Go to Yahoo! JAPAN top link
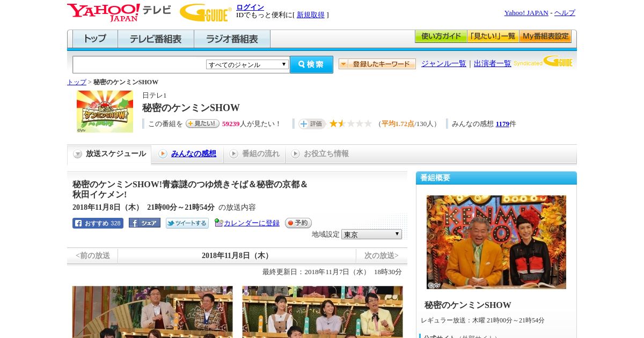 (x=526, y=13)
